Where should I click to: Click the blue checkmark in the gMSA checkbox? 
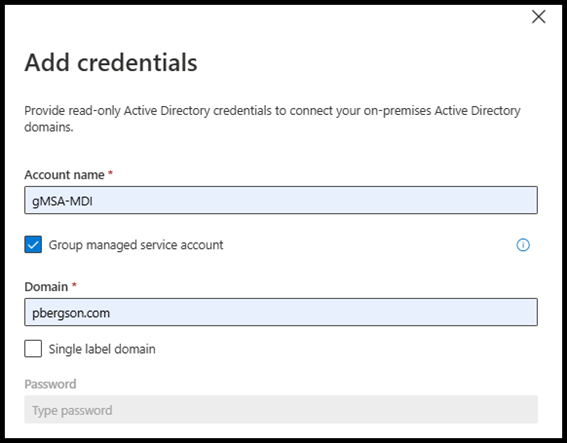(33, 245)
